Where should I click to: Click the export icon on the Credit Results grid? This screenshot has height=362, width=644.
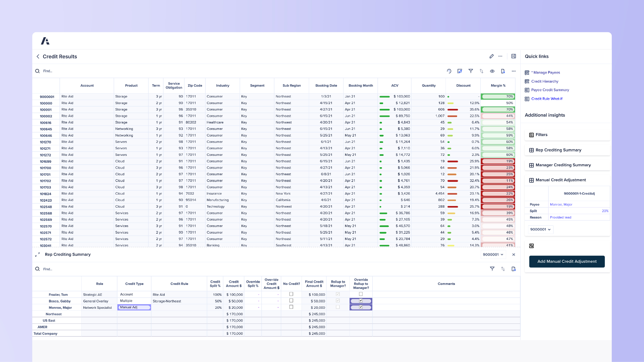pos(503,71)
